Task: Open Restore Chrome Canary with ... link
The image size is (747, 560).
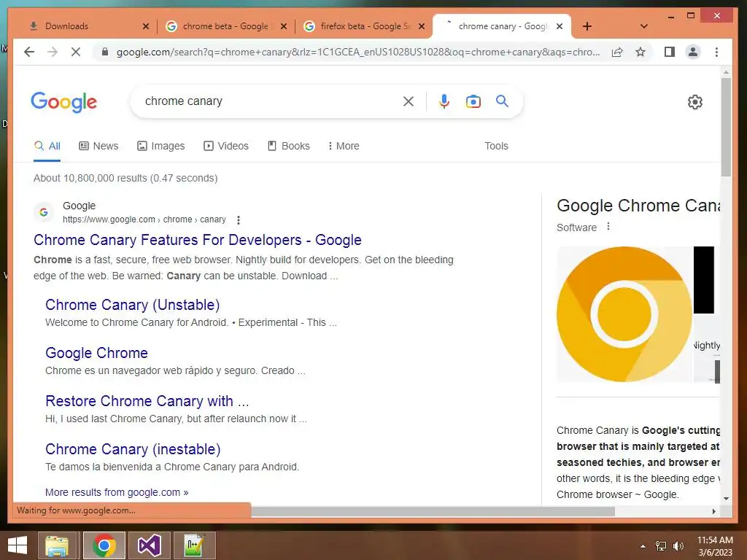Action: tap(147, 401)
